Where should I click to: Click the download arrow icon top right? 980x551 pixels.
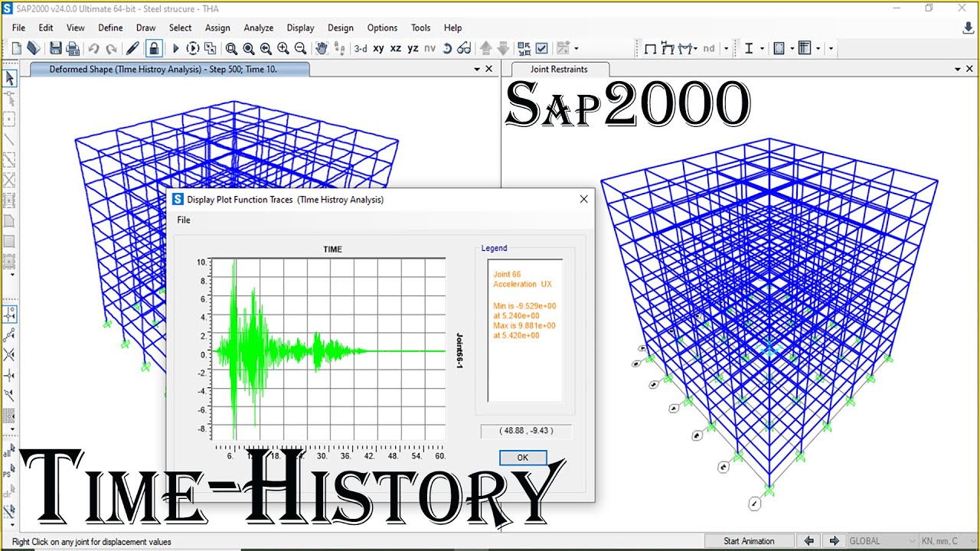pos(968,28)
